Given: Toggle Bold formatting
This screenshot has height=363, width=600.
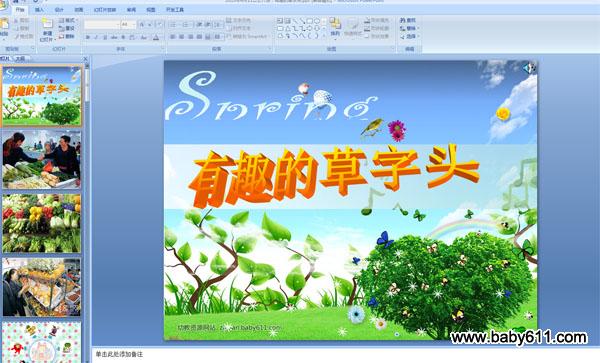Looking at the screenshot, I should [x=88, y=37].
